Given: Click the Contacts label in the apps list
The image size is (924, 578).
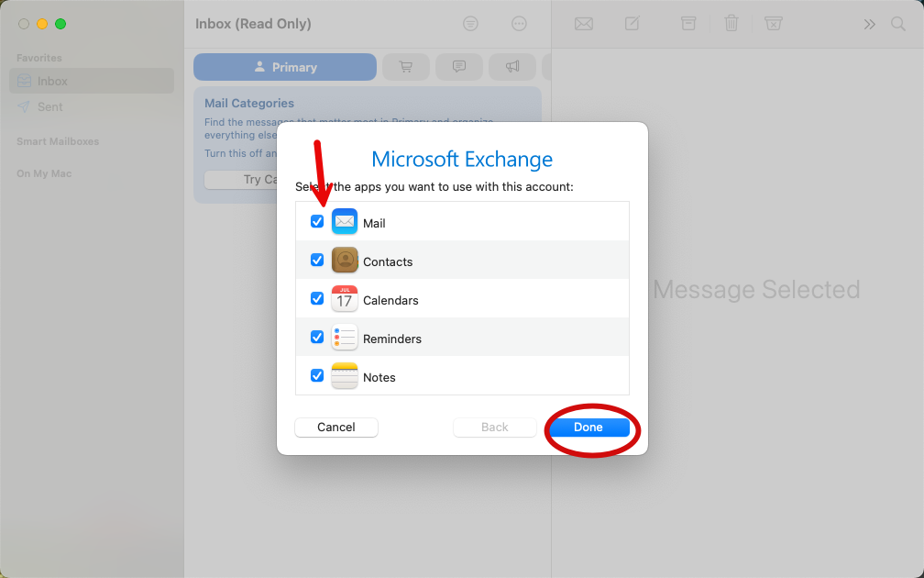Looking at the screenshot, I should coord(388,261).
